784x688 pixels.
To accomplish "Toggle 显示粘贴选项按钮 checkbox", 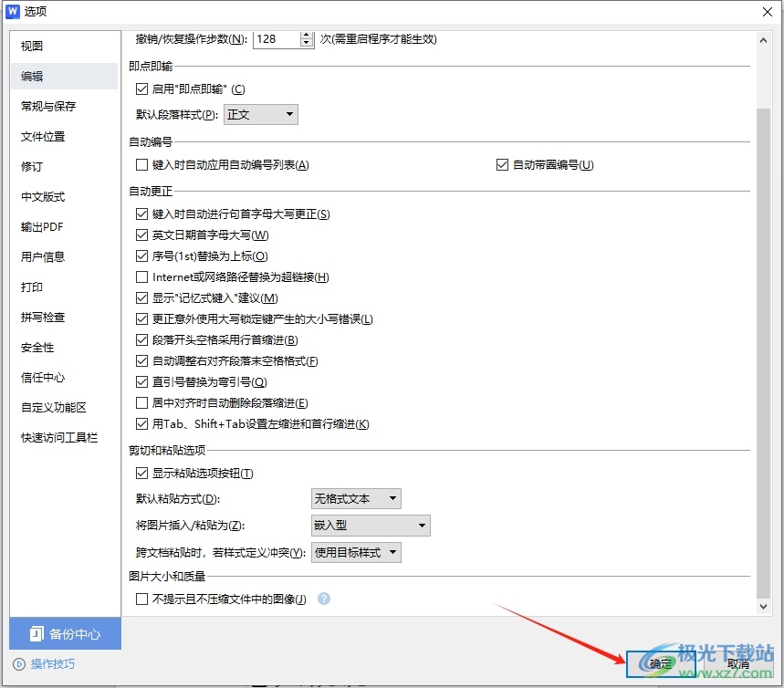I will coord(141,473).
